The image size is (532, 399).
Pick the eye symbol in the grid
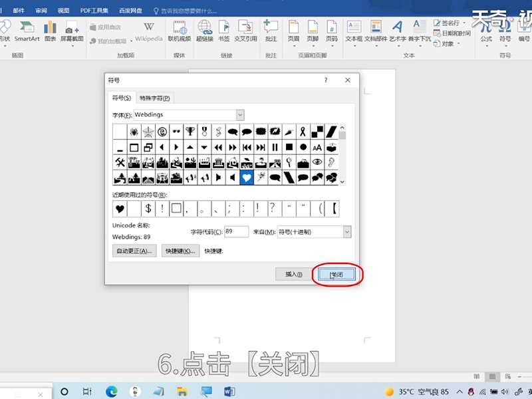click(x=317, y=162)
